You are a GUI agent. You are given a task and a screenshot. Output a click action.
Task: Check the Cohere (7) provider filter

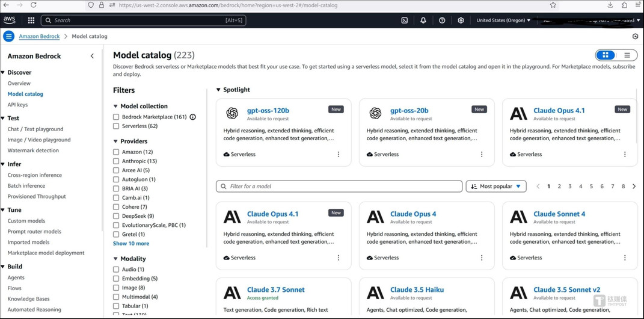pos(116,207)
